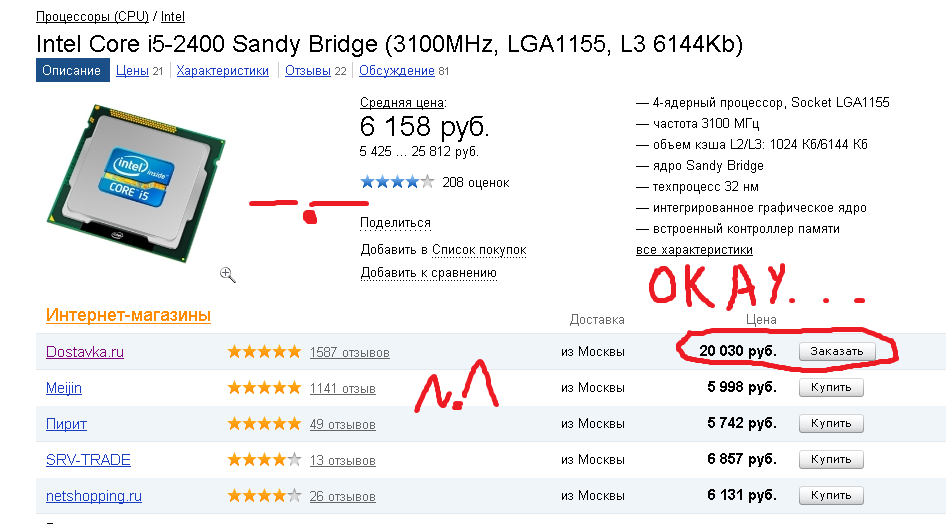Click Добавить к сравнению link
This screenshot has width=952, height=524.
(429, 273)
